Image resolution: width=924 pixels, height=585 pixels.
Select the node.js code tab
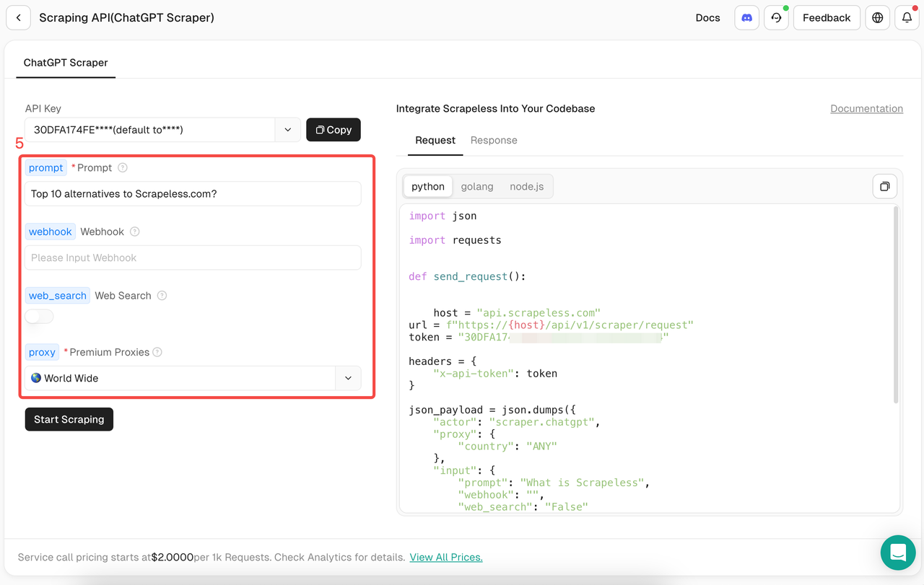[x=527, y=186]
